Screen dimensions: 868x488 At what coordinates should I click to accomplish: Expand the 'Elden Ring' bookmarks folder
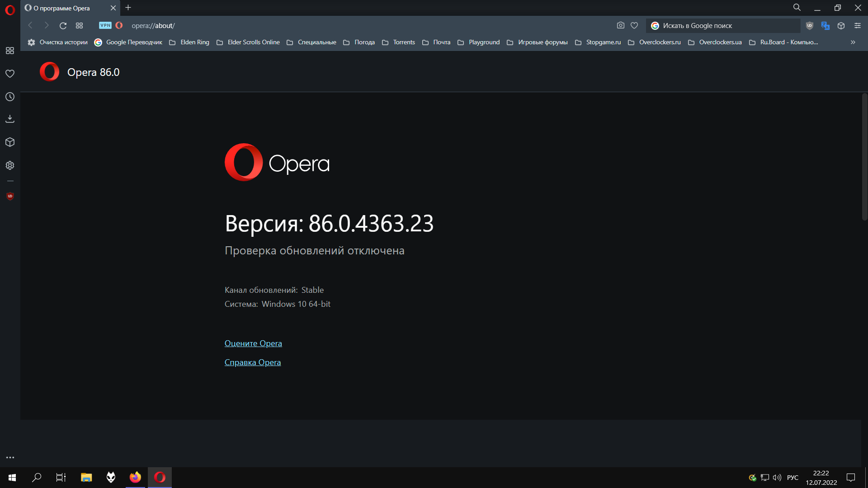[x=189, y=42]
